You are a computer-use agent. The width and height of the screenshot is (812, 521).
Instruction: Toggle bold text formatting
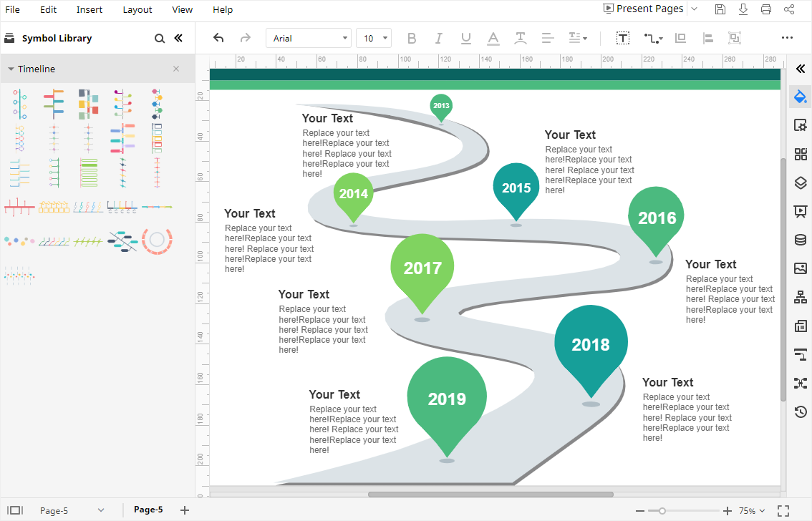coord(411,38)
